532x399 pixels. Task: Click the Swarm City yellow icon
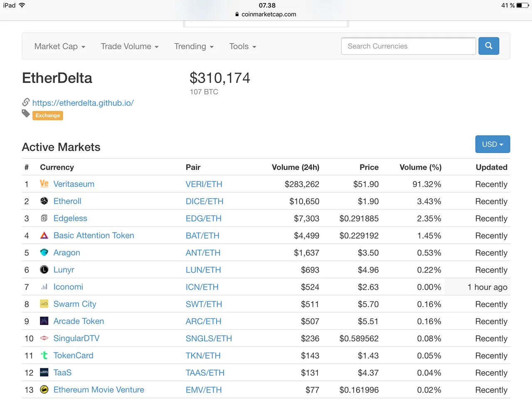[x=44, y=304]
